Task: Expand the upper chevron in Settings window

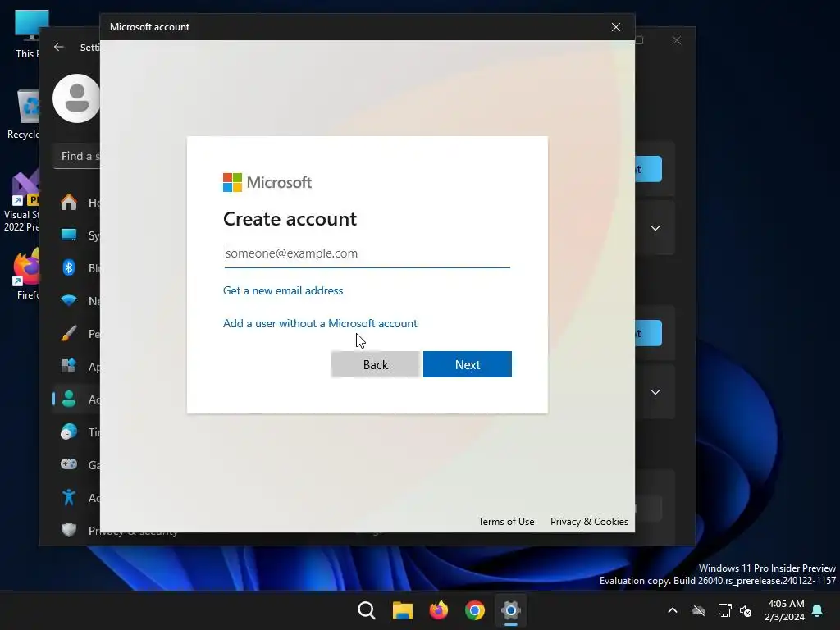Action: 655,228
